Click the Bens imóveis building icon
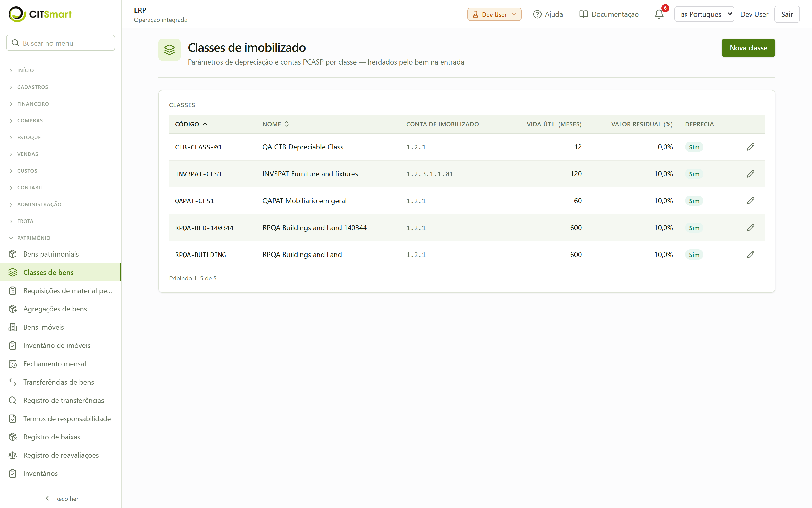This screenshot has height=508, width=812. 13,327
